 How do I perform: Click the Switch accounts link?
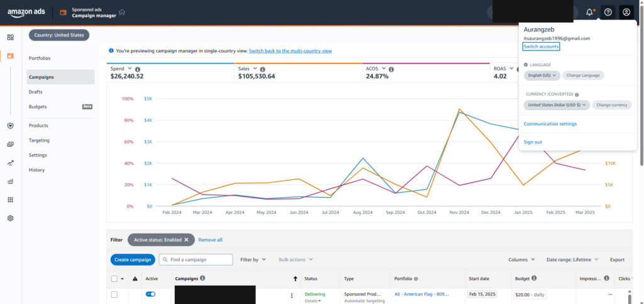point(541,47)
